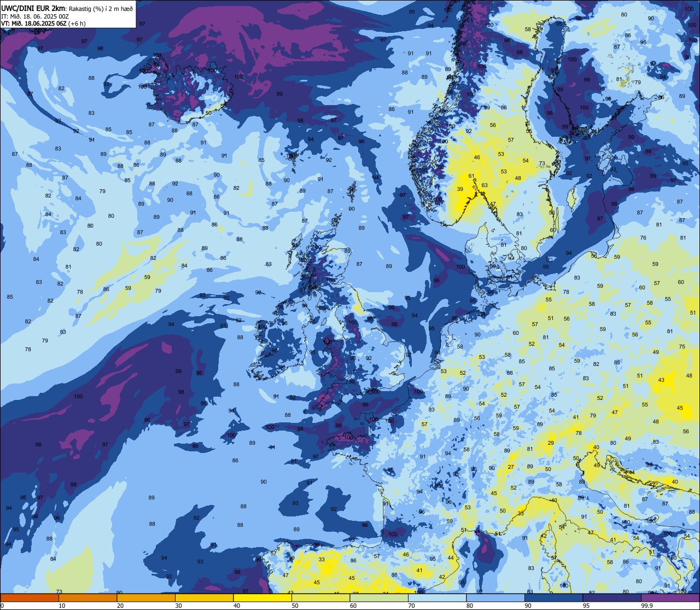Screen dimensions: 700x610
Task: Click the legend scale label '60'
Action: tap(353, 606)
